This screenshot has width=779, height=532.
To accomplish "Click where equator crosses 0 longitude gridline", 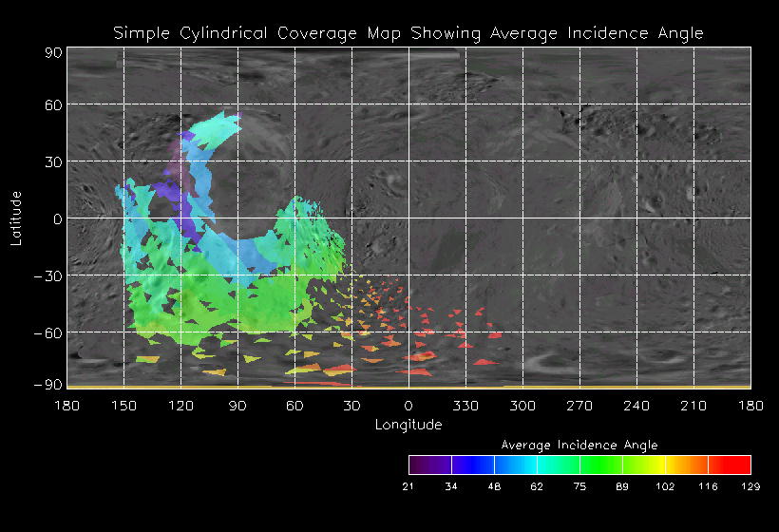I will (408, 218).
